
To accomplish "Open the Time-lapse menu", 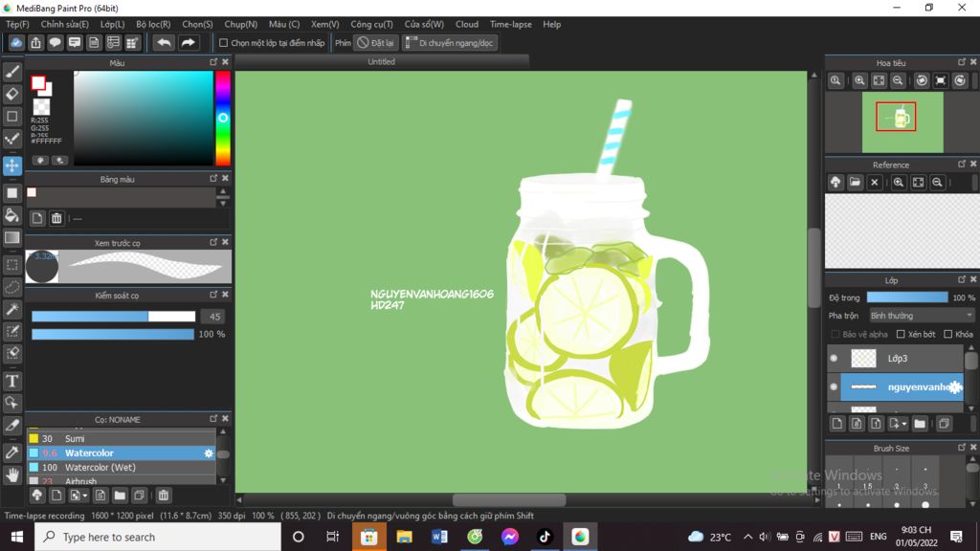I will [511, 24].
